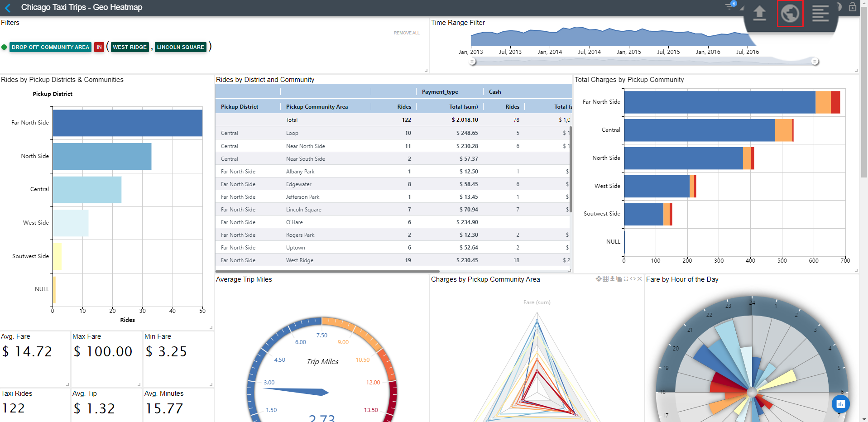Show data grid for Charges widget

pos(605,279)
